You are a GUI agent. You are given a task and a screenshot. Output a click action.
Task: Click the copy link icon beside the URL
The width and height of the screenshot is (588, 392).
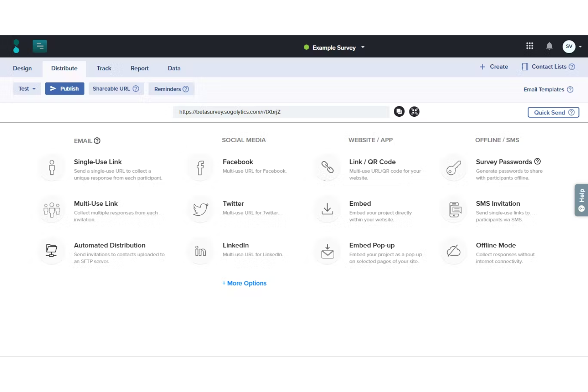pyautogui.click(x=399, y=112)
